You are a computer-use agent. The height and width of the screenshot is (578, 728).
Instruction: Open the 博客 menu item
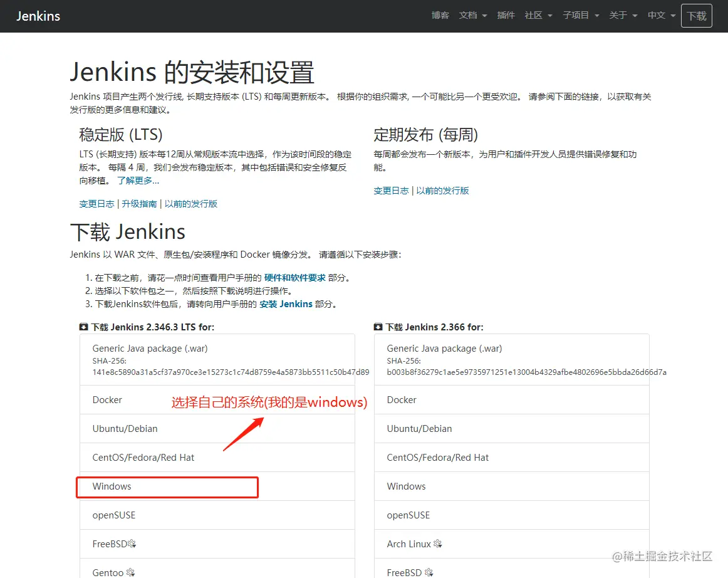440,15
